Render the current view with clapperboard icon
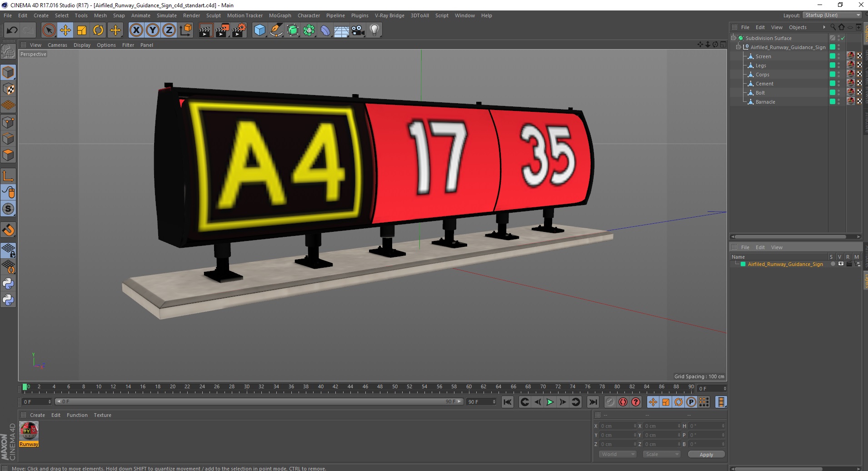Viewport: 868px width, 471px height. click(x=205, y=30)
